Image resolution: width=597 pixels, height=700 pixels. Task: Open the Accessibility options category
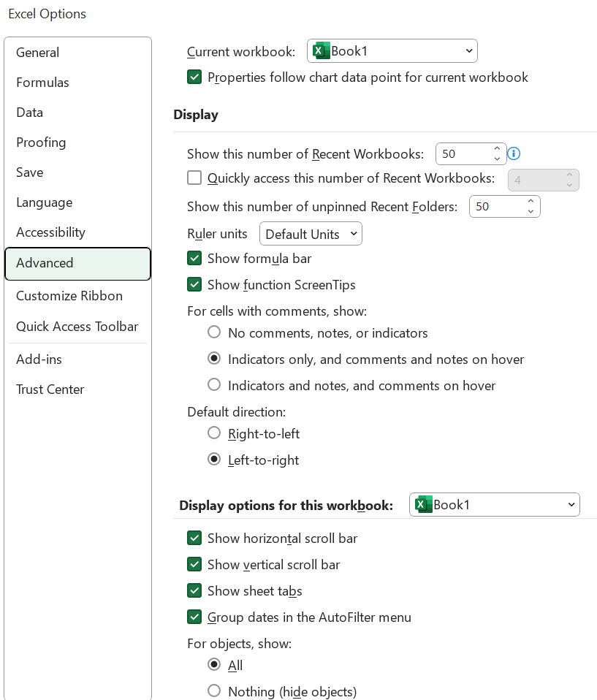[77, 232]
